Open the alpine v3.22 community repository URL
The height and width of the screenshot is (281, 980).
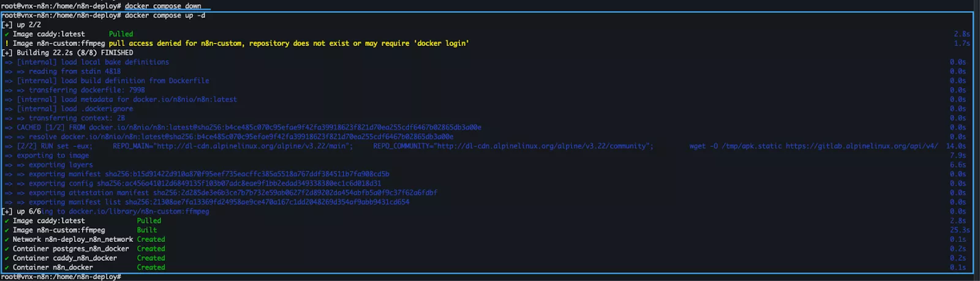542,146
